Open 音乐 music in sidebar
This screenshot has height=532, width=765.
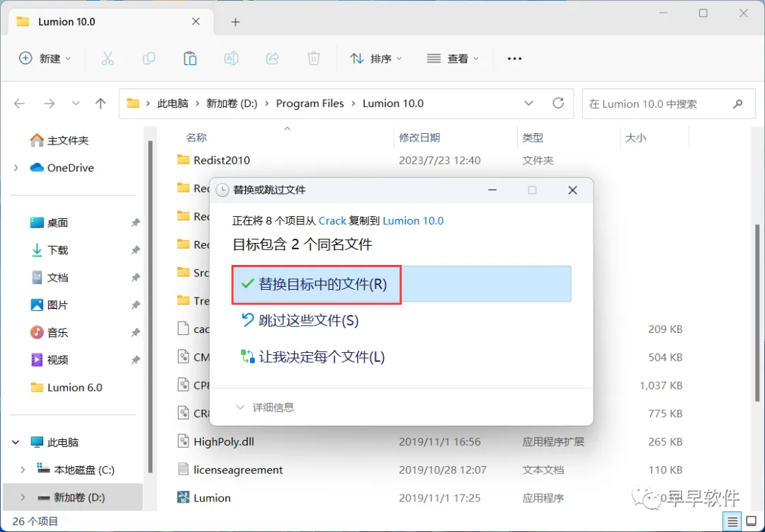(x=49, y=333)
